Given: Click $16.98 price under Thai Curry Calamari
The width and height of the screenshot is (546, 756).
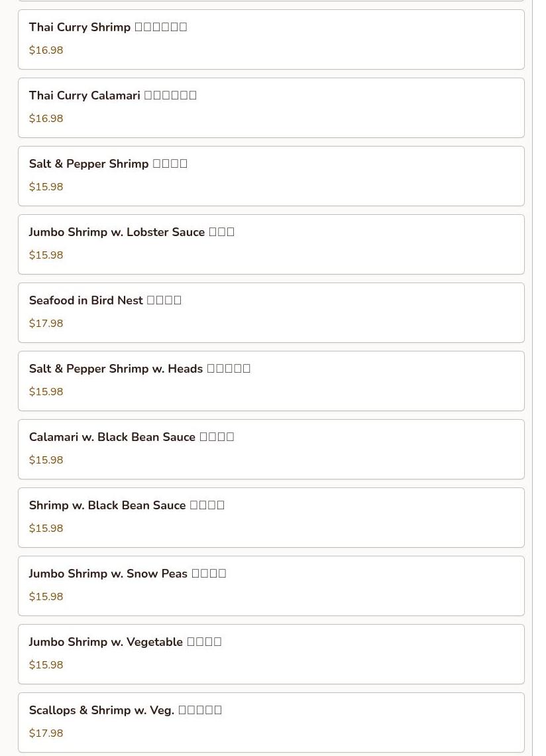Looking at the screenshot, I should pyautogui.click(x=46, y=119).
